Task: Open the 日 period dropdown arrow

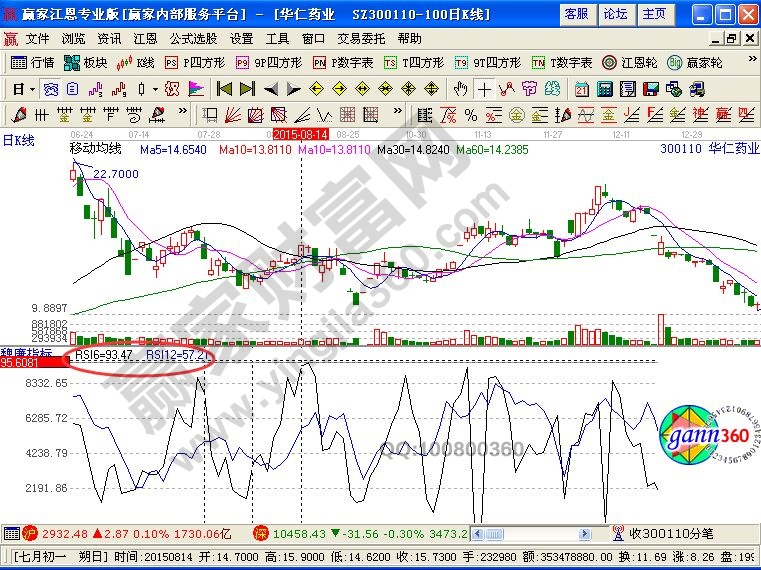Action: tap(33, 89)
